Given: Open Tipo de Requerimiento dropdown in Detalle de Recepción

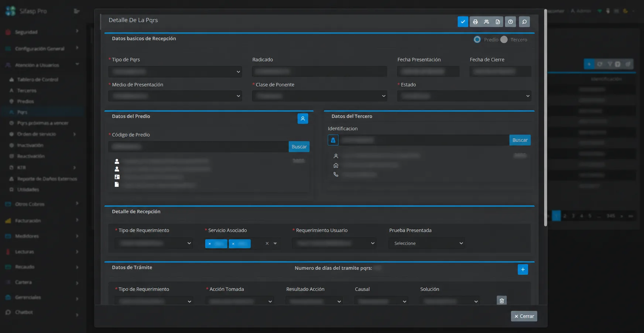Looking at the screenshot, I should click(x=154, y=243).
